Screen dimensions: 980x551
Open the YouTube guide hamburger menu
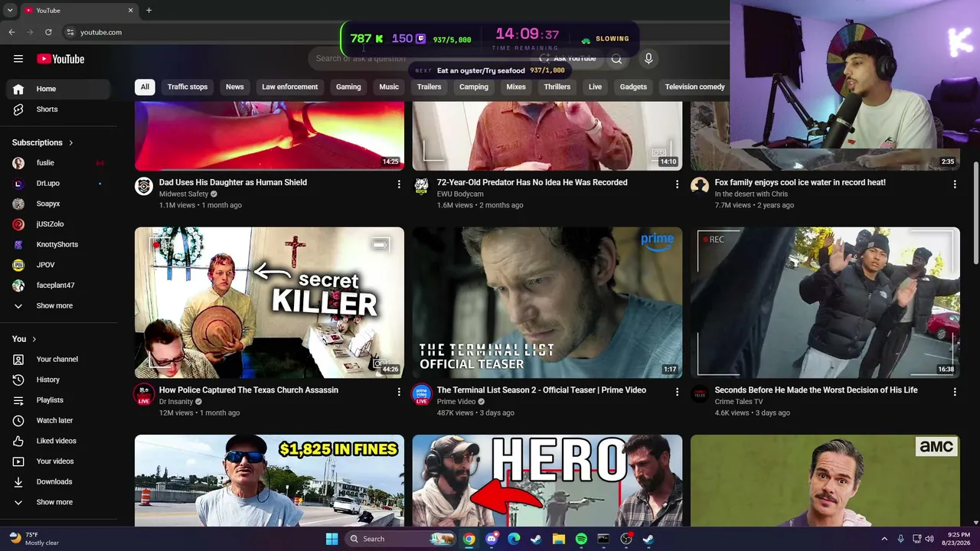point(18,59)
